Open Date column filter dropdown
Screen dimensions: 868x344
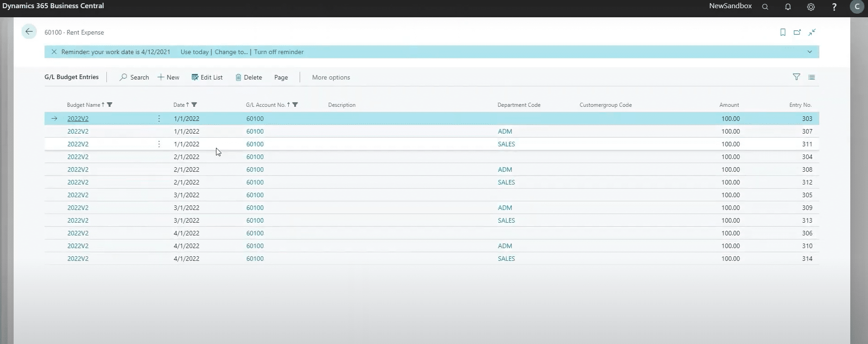tap(194, 105)
